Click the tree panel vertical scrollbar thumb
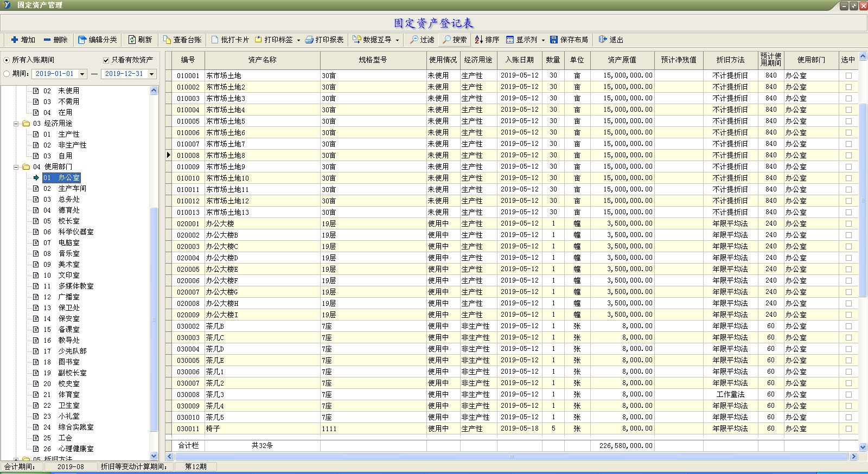Screen dimensions: 868x474 click(154, 319)
